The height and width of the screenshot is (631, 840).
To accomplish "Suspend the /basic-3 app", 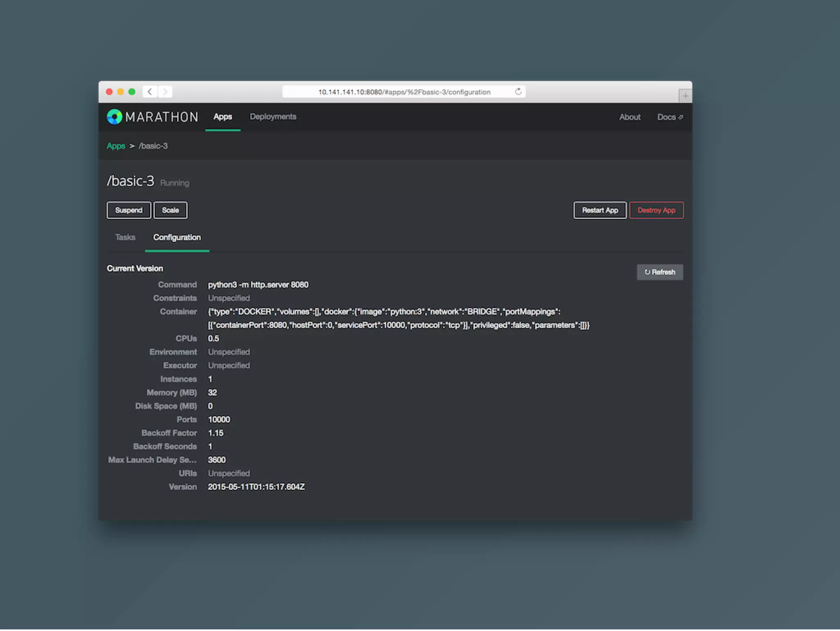I will pyautogui.click(x=129, y=210).
